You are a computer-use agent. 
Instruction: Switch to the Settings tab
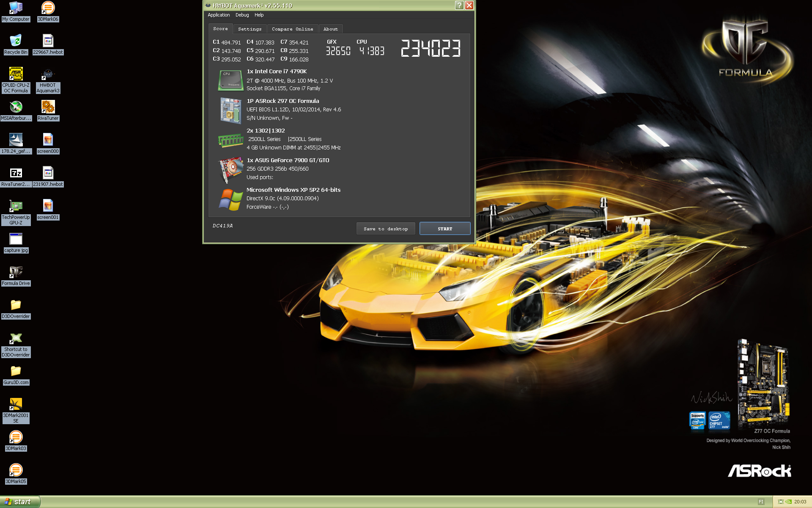pyautogui.click(x=250, y=29)
